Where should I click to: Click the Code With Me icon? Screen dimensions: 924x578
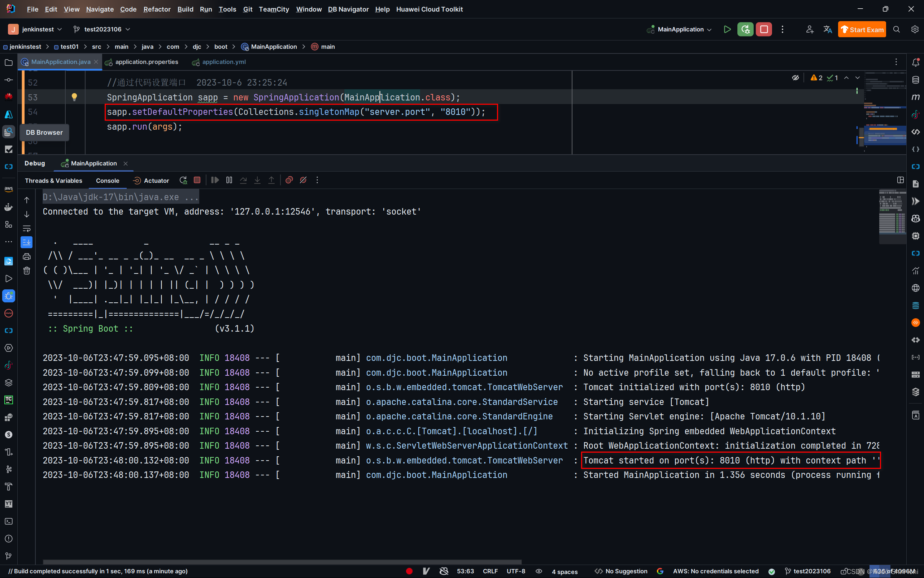pos(810,29)
